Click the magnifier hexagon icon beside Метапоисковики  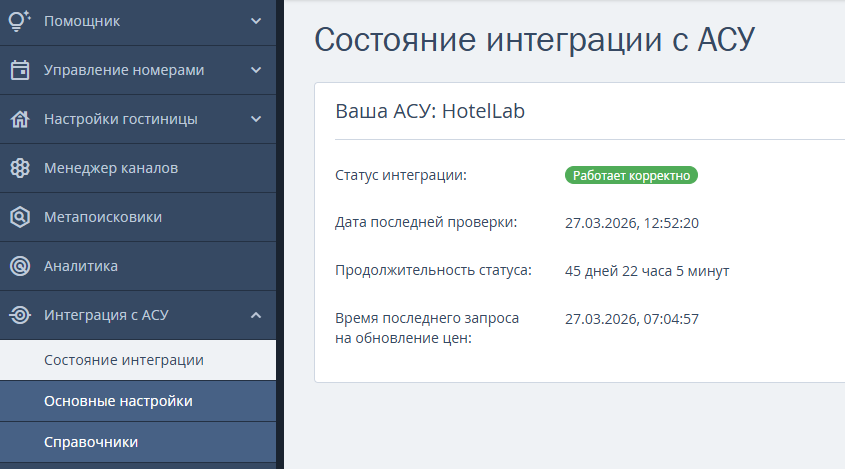click(20, 217)
